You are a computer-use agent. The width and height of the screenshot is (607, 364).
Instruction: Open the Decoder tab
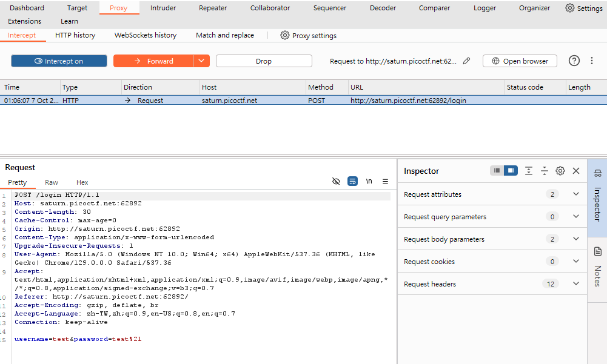383,8
